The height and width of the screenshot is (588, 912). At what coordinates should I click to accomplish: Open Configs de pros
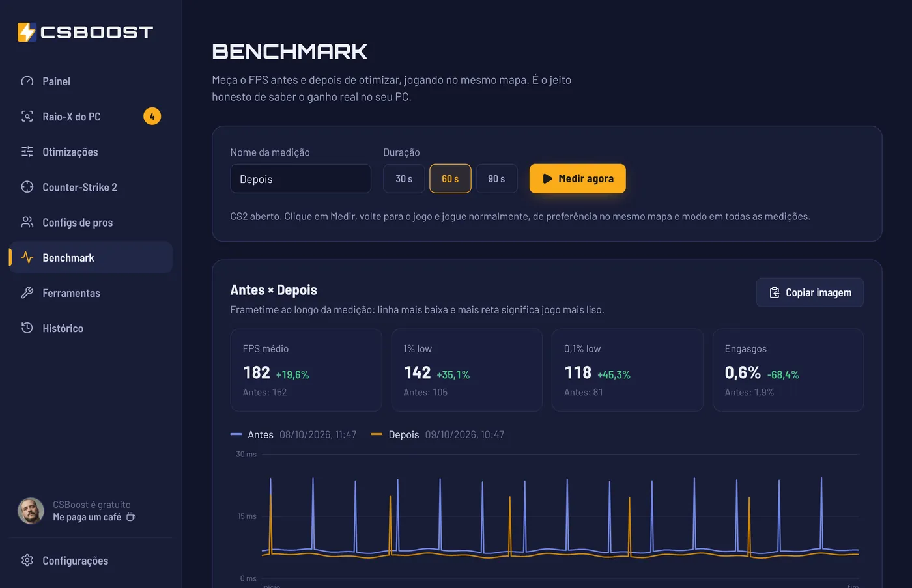[x=91, y=222]
